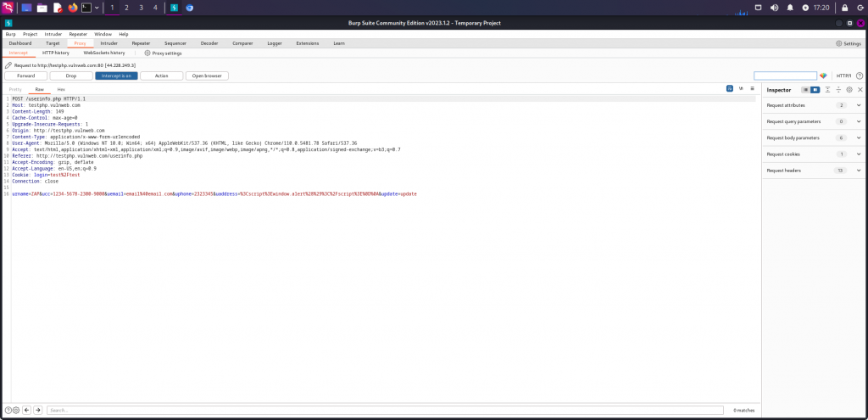The height and width of the screenshot is (420, 868).
Task: Open the Burp menu
Action: coord(10,34)
